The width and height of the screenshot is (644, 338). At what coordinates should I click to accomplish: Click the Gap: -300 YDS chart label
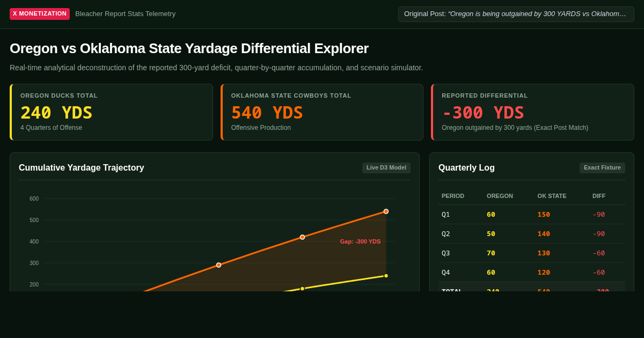360,241
